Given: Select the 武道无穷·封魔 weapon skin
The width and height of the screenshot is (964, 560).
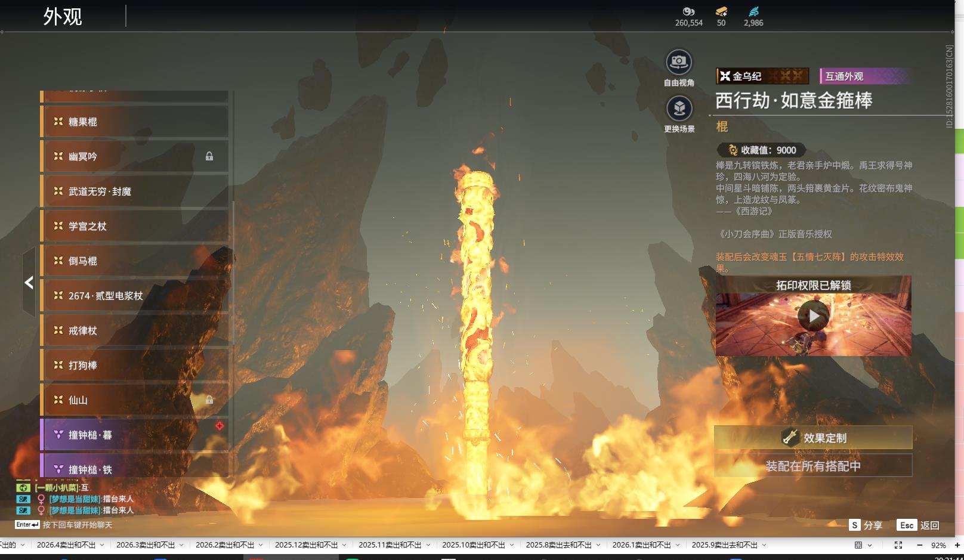Looking at the screenshot, I should point(135,191).
